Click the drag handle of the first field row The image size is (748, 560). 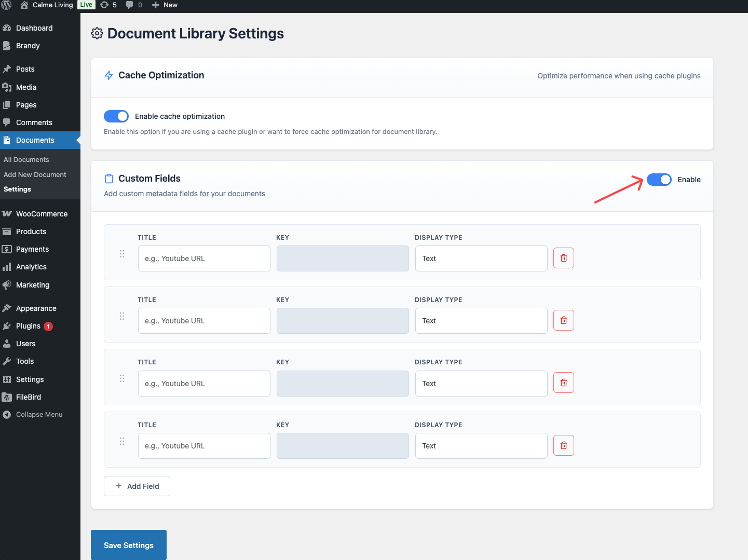122,254
